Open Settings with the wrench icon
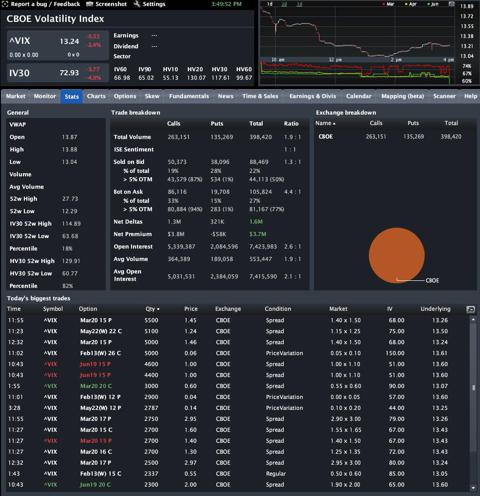This screenshot has width=480, height=496. click(149, 4)
